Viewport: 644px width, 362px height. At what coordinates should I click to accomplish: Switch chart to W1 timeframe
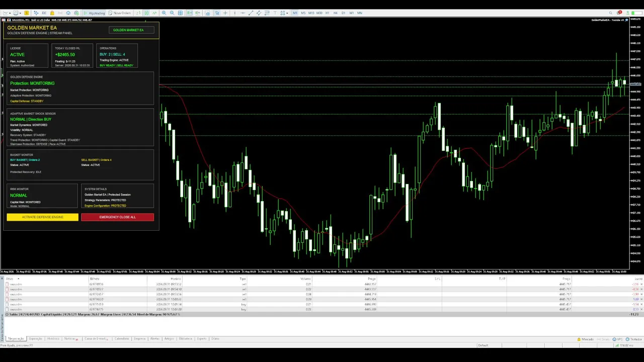click(351, 13)
